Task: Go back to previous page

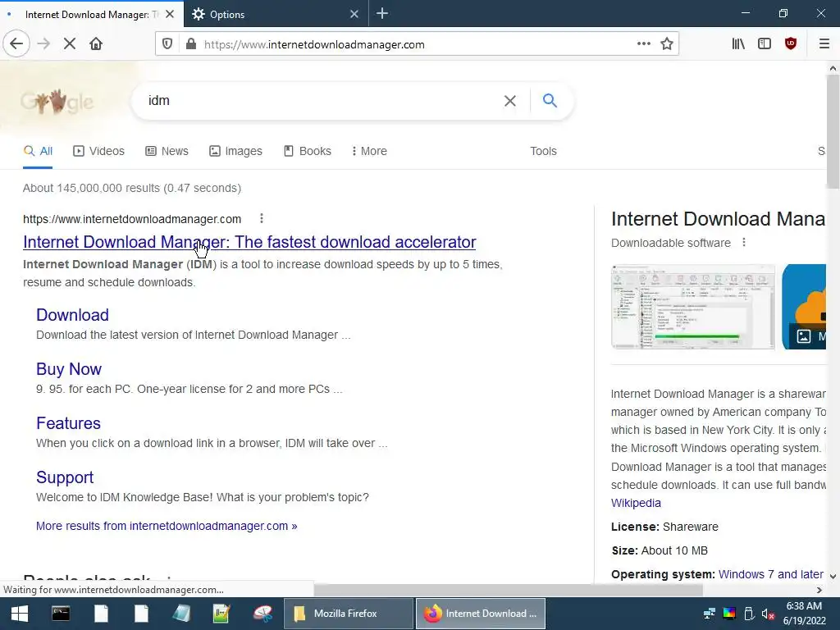Action: tap(16, 43)
